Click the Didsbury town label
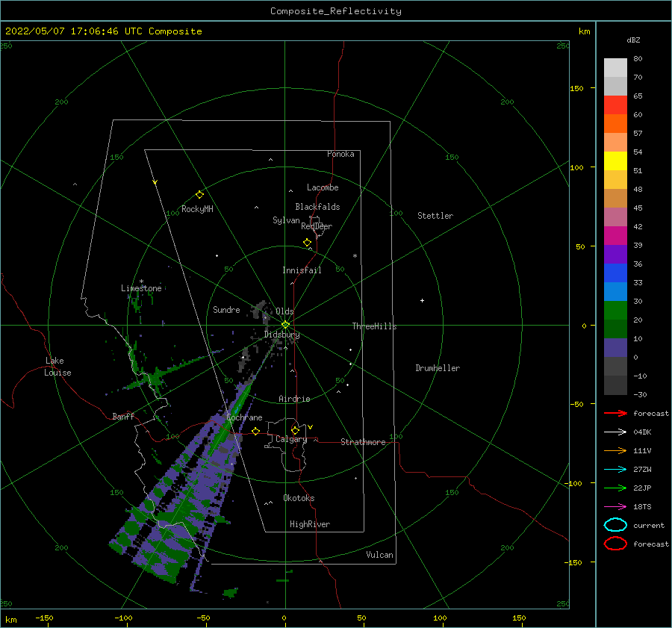Viewport: 672px width, 628px height. pos(282,335)
